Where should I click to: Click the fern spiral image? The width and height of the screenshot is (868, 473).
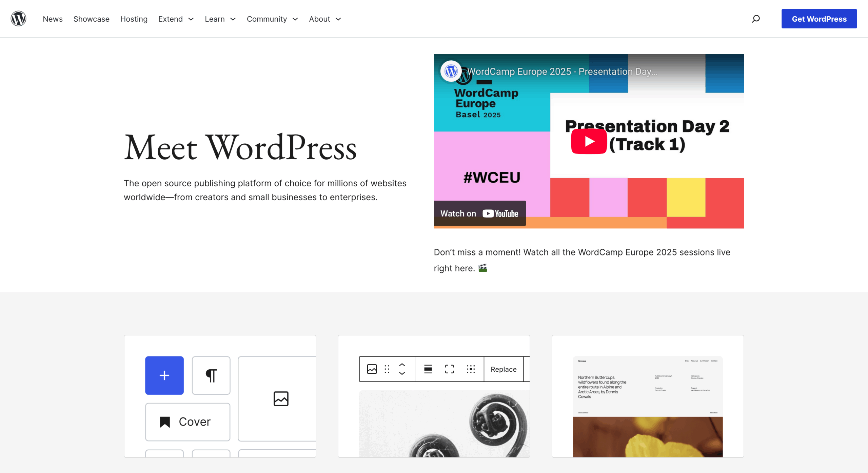point(444,424)
